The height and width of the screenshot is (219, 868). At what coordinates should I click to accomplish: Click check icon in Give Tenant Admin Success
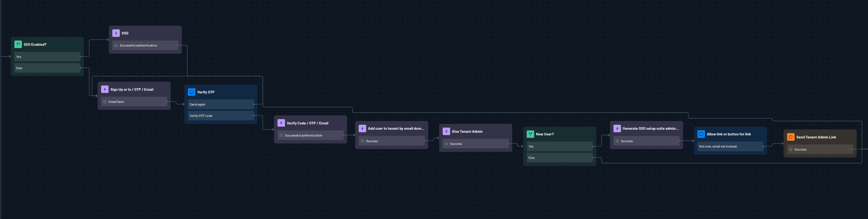click(446, 144)
